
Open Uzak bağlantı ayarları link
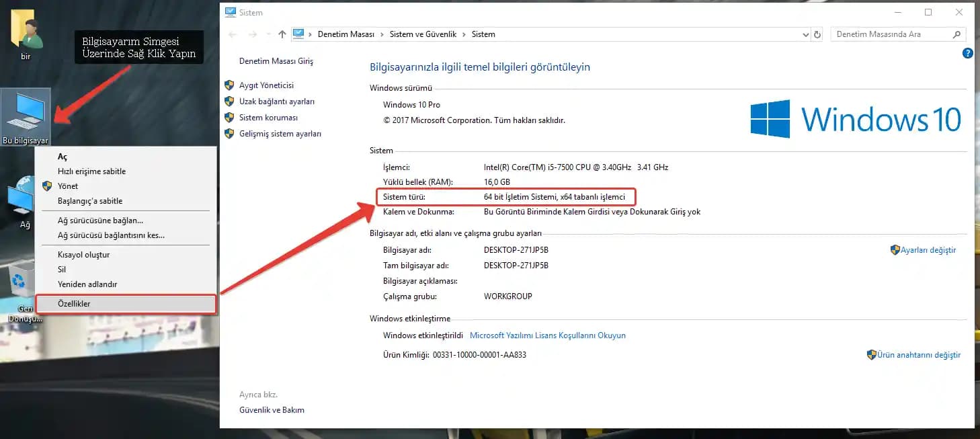coord(276,102)
